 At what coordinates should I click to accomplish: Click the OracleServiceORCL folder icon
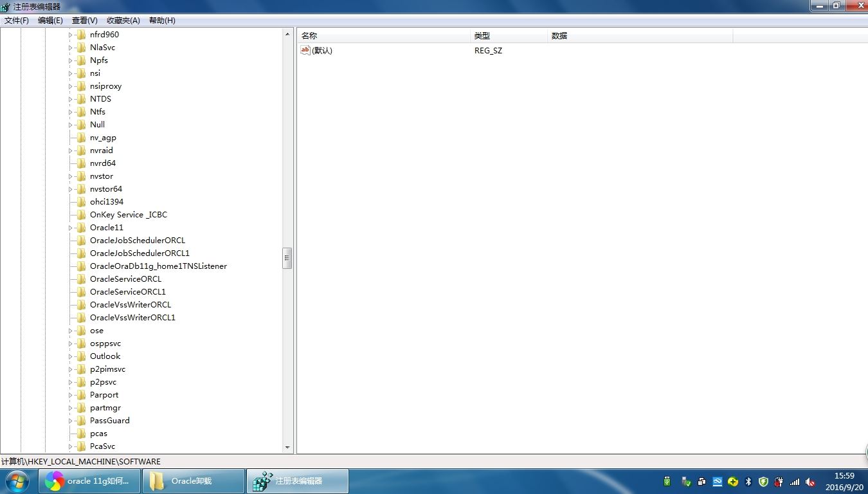[x=81, y=279]
